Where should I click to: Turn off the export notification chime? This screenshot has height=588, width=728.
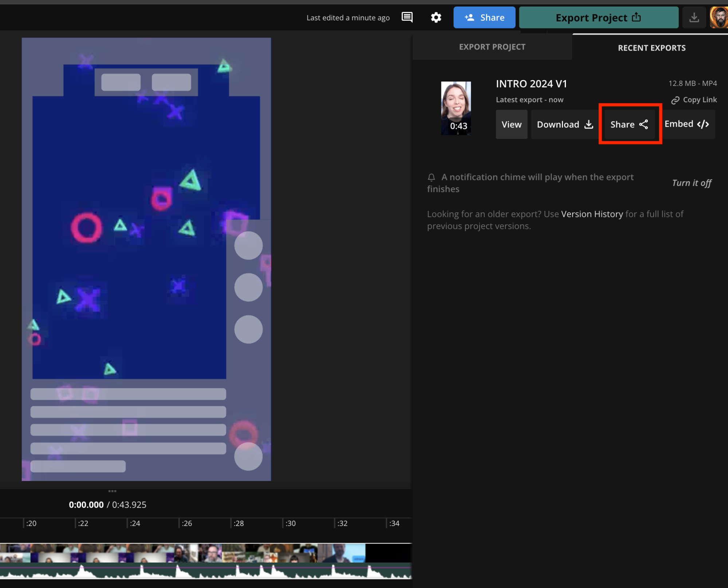tap(691, 183)
